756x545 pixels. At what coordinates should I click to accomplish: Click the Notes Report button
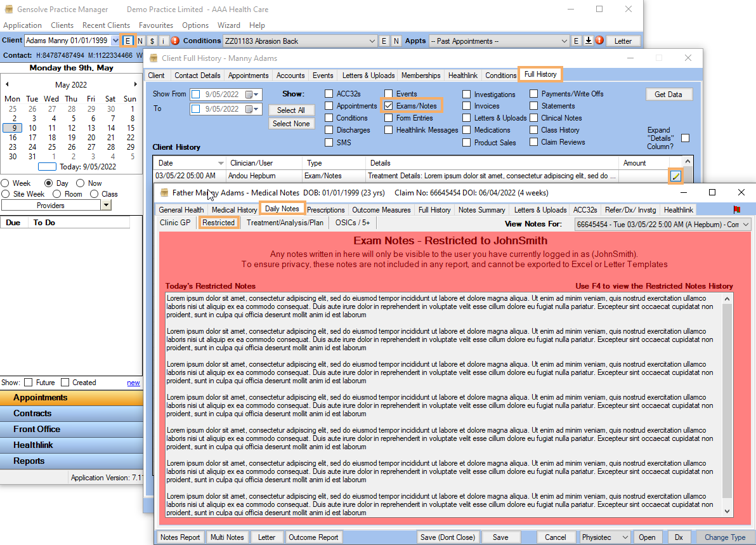[179, 537]
